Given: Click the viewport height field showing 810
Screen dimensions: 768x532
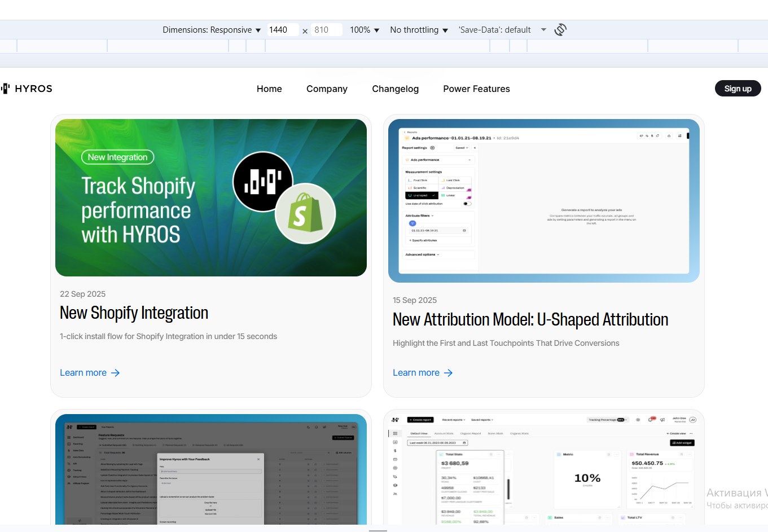Looking at the screenshot, I should tap(327, 30).
